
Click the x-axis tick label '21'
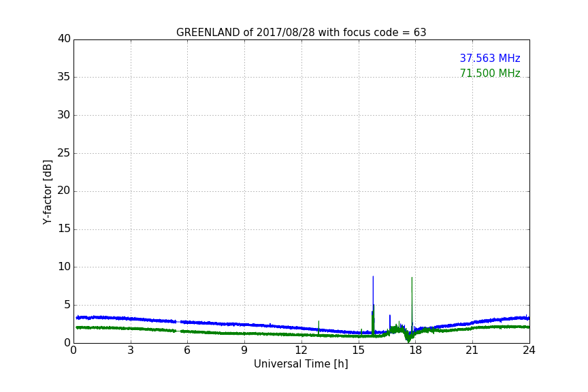[x=472, y=350]
